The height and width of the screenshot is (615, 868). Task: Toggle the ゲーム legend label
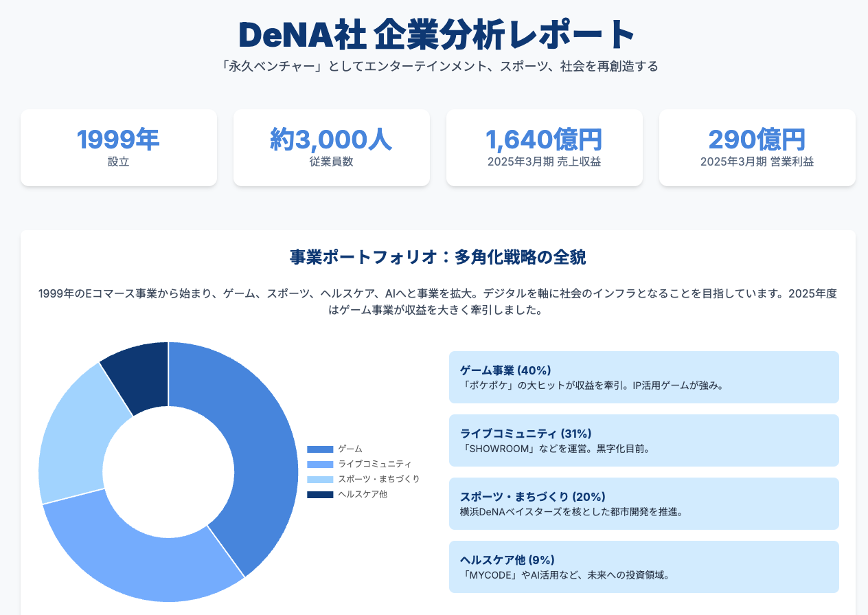(350, 449)
